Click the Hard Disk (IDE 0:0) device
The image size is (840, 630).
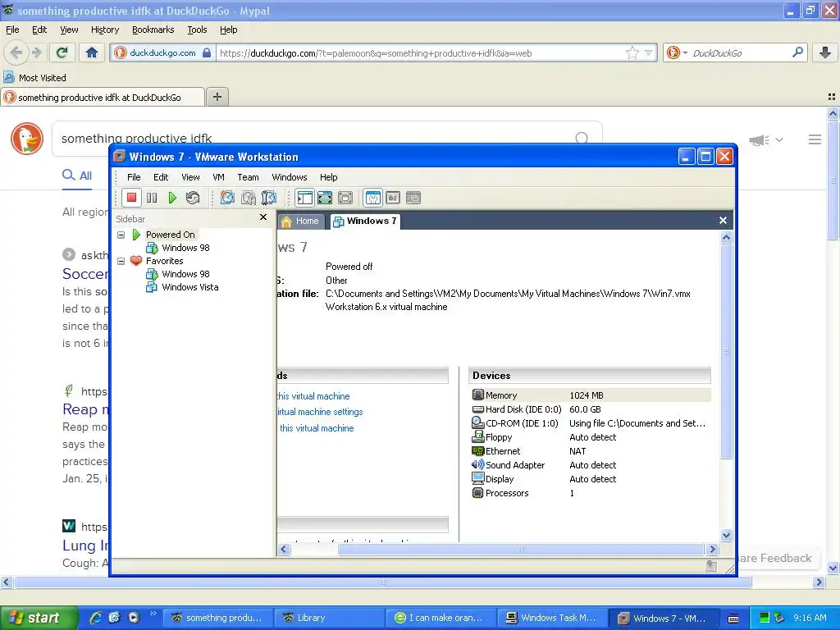(591, 409)
